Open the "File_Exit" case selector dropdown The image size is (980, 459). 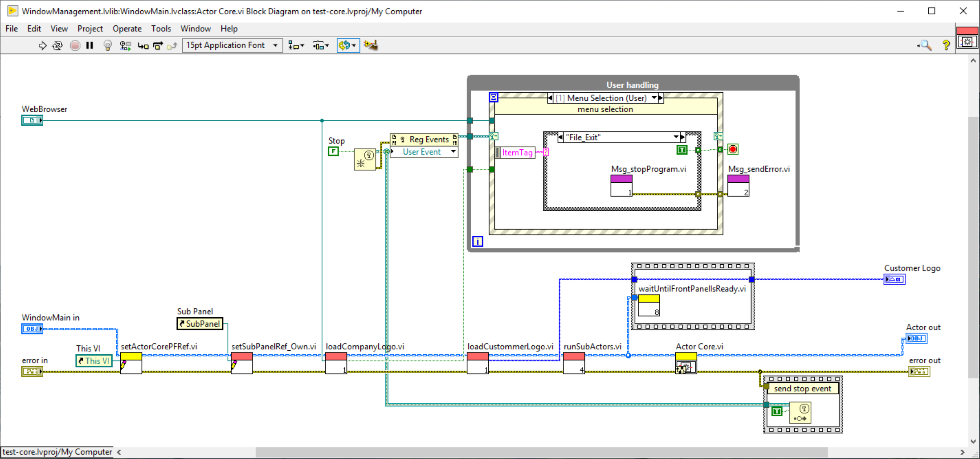click(676, 137)
